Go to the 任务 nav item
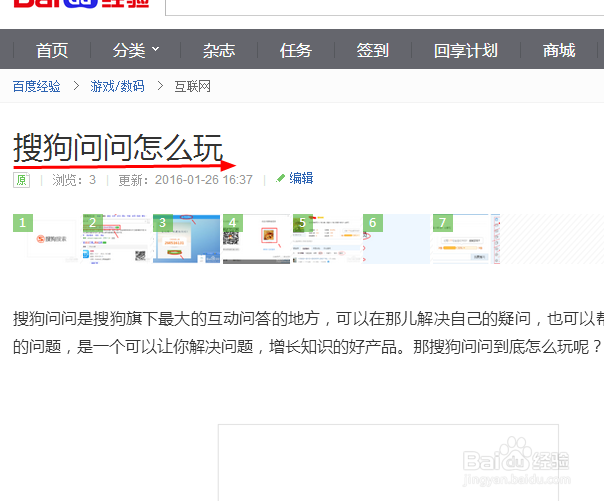 [295, 50]
